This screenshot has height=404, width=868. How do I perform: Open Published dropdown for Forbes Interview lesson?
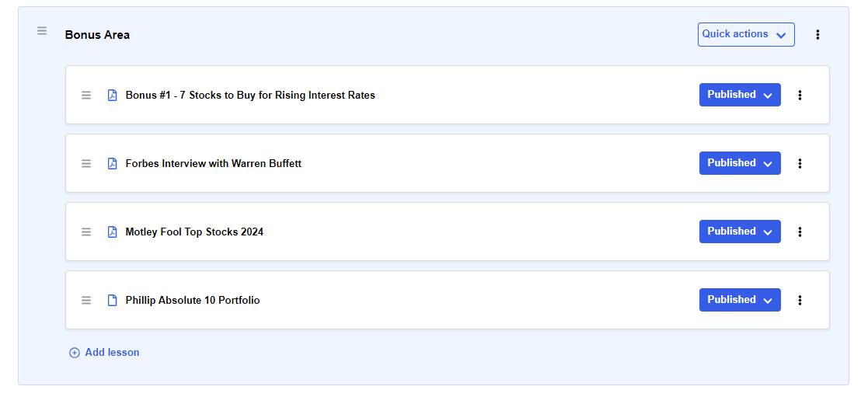[740, 163]
